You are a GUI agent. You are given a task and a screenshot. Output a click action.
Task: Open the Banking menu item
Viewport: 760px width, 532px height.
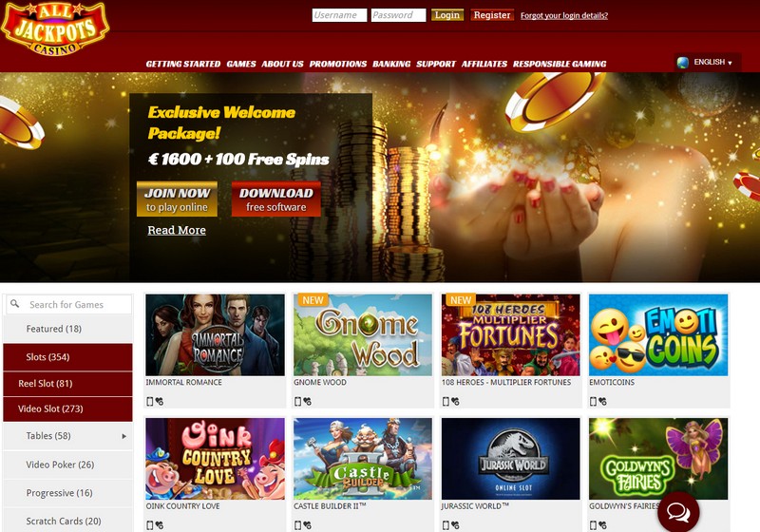[x=391, y=64]
